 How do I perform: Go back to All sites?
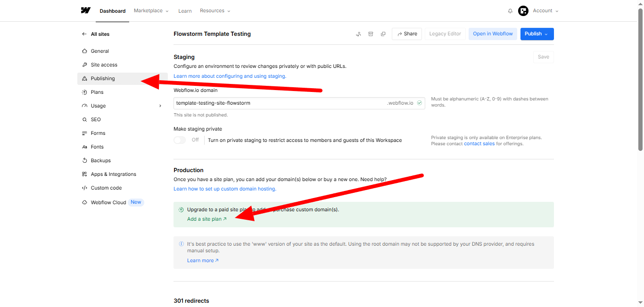coord(96,34)
